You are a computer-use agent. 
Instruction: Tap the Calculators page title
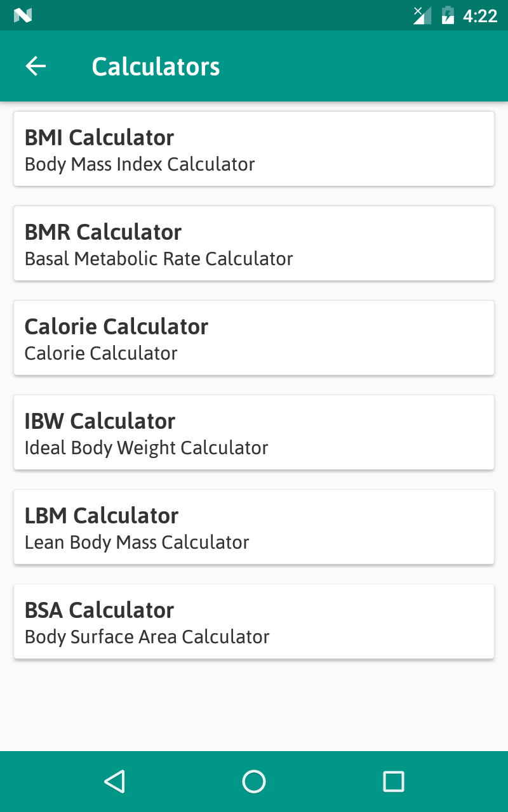[x=156, y=67]
